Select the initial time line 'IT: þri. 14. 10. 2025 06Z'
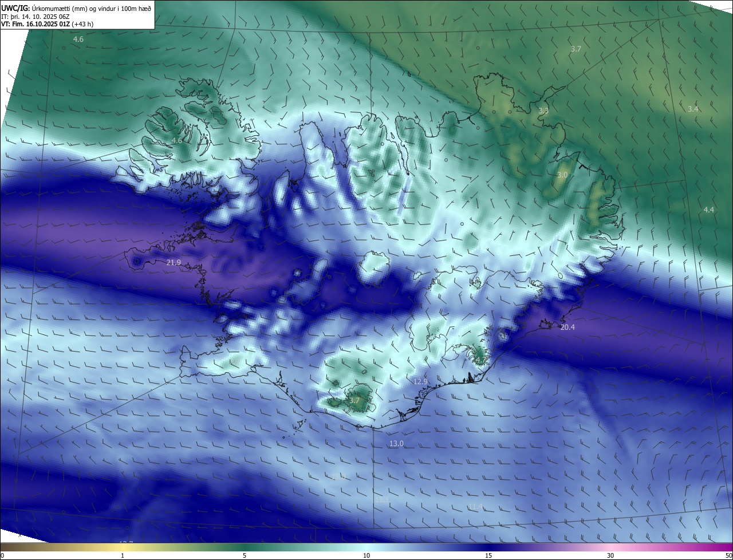Screen dimensions: 733x560 36,17
